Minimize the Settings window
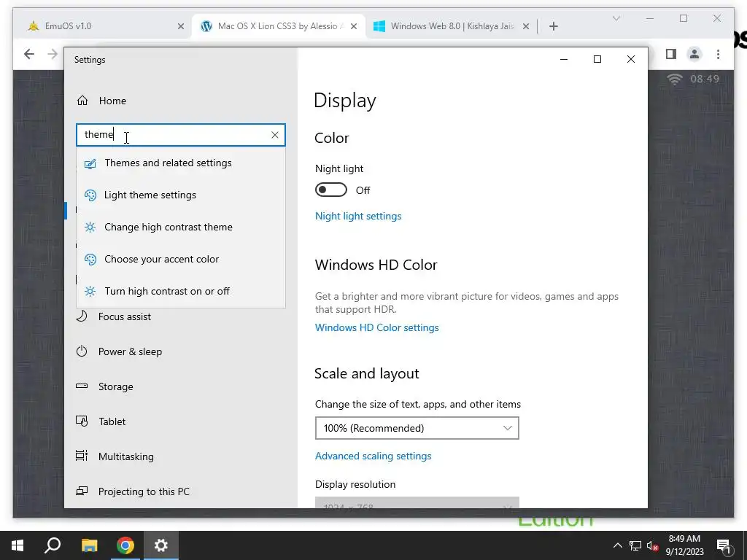747x560 pixels. (564, 59)
